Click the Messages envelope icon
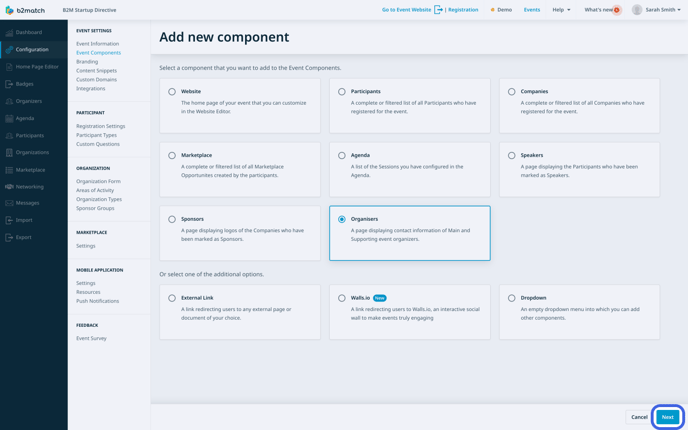Image resolution: width=688 pixels, height=430 pixels. tap(9, 203)
